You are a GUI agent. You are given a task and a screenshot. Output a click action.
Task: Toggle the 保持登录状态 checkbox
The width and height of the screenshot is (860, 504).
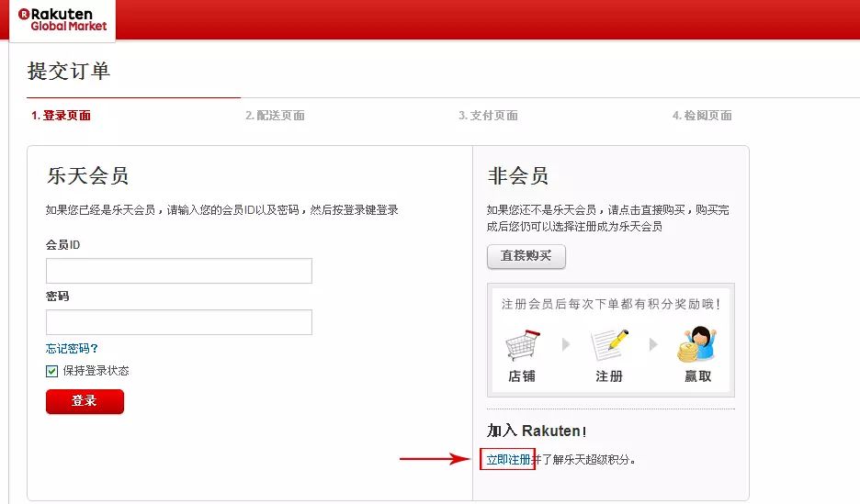coord(51,372)
